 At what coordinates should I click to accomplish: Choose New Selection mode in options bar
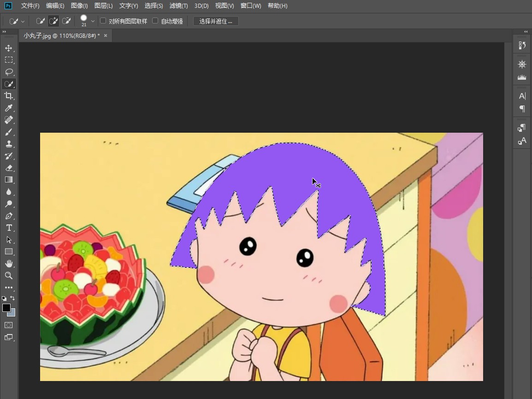[x=41, y=21]
